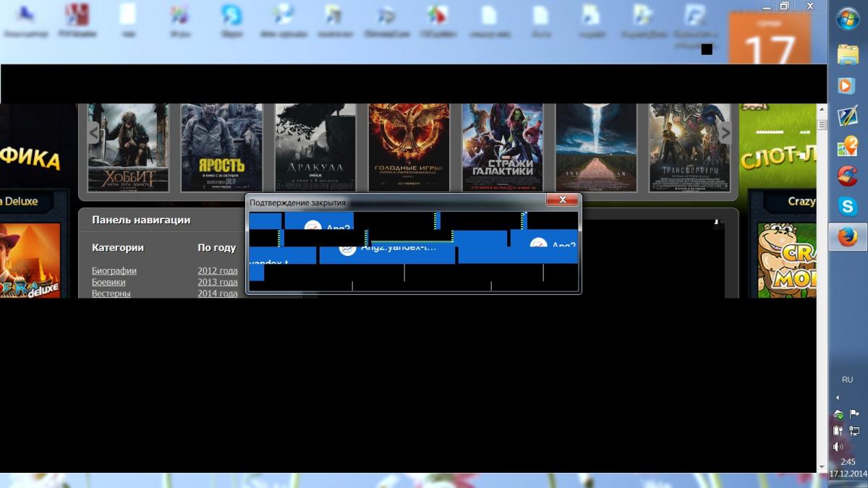Filter movies by 2013 года

(218, 282)
